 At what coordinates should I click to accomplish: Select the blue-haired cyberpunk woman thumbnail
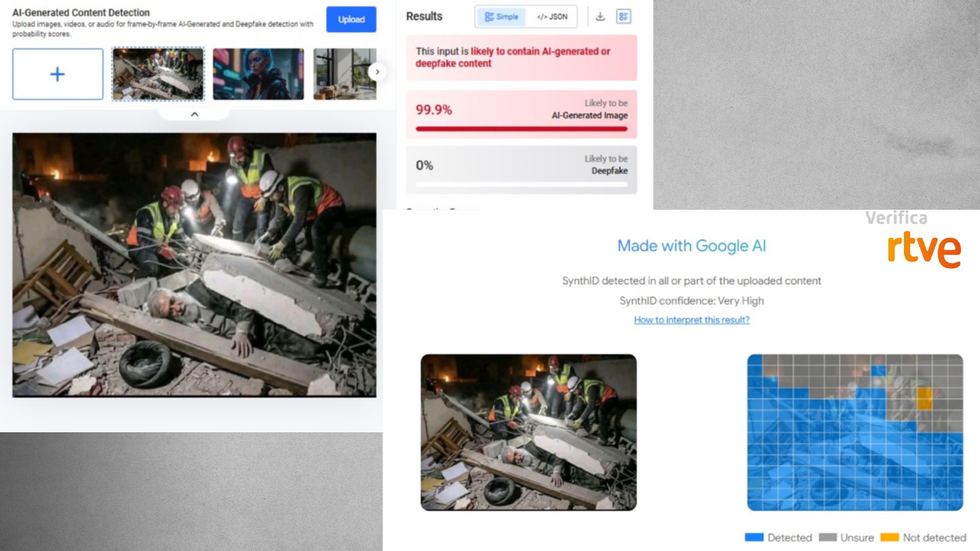[x=258, y=74]
